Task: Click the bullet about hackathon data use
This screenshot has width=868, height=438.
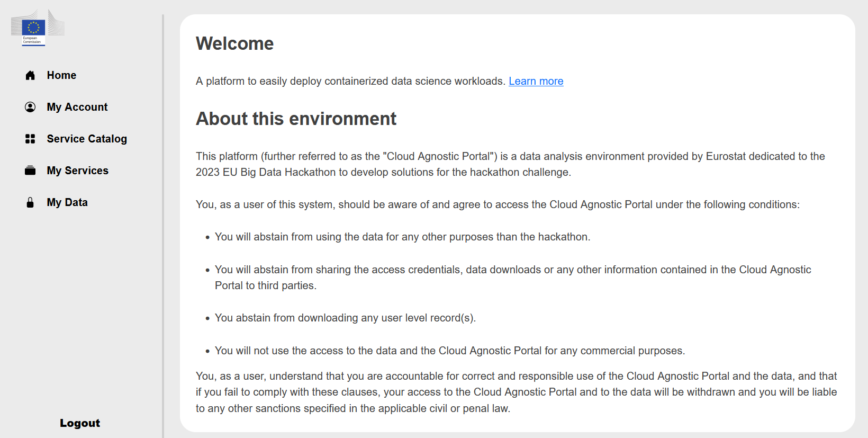Action: point(403,237)
